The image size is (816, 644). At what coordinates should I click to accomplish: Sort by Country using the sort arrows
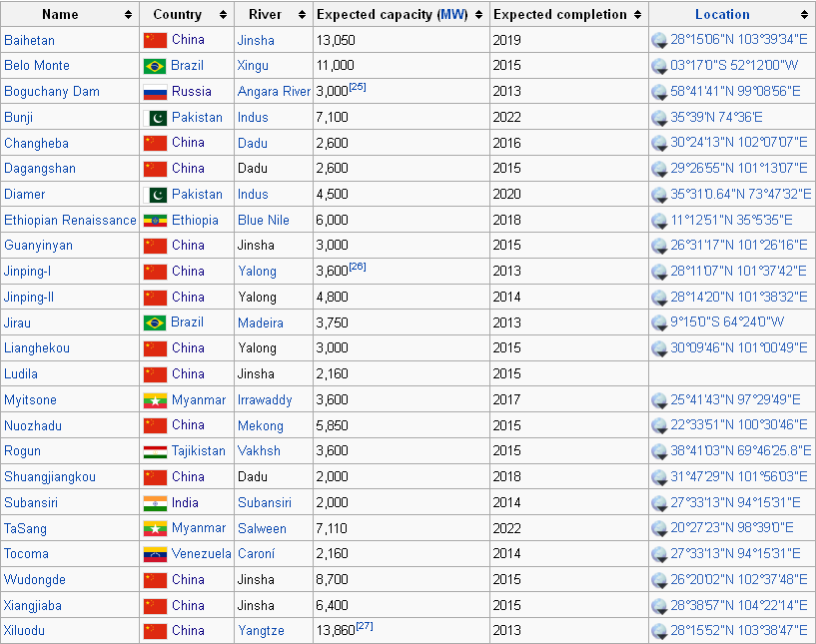(x=221, y=15)
